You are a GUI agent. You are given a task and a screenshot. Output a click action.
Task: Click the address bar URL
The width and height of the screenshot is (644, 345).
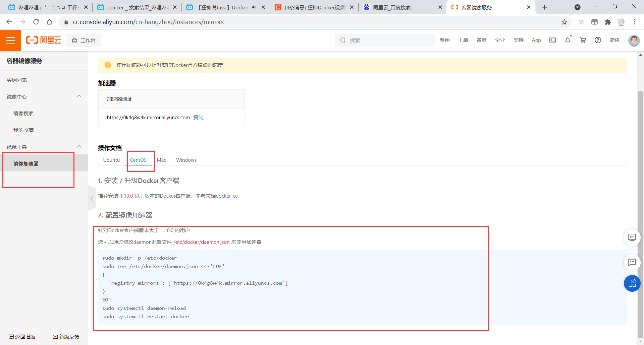tap(148, 22)
